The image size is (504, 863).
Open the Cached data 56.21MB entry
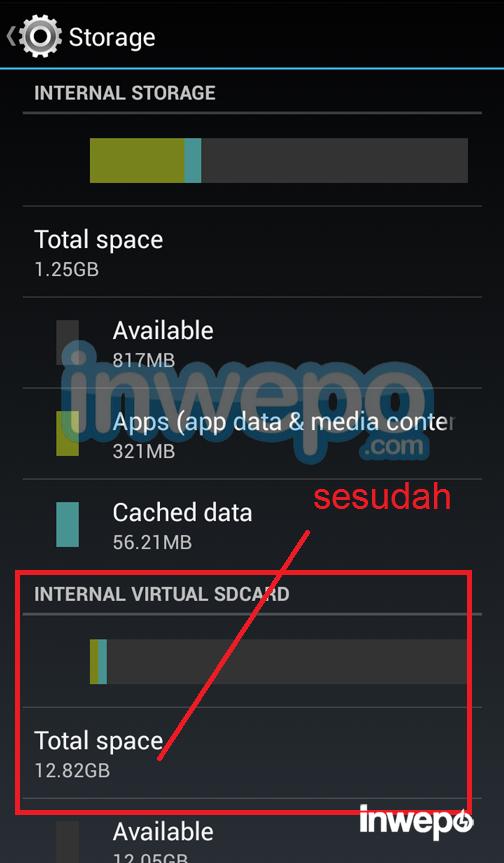252,525
